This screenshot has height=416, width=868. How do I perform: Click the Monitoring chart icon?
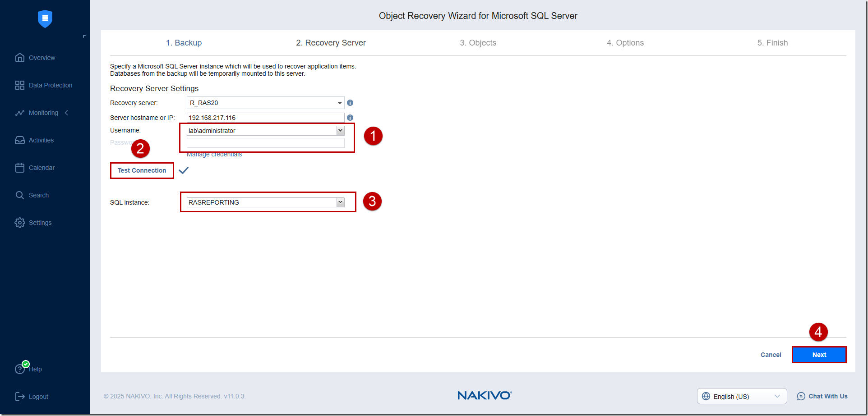click(x=20, y=113)
